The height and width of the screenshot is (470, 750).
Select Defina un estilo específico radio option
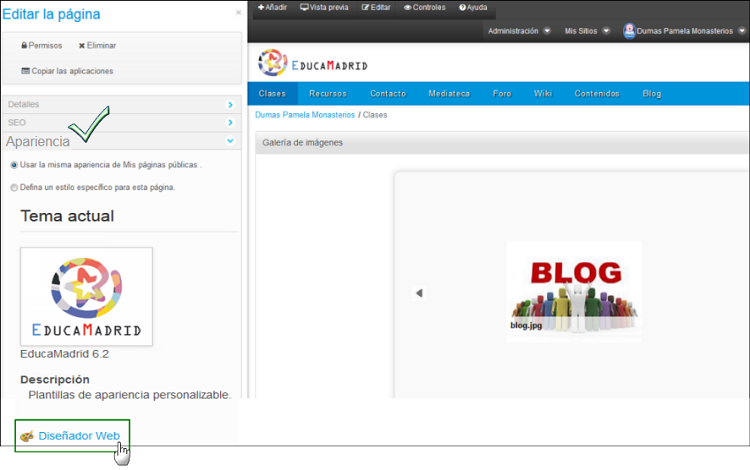[x=14, y=187]
